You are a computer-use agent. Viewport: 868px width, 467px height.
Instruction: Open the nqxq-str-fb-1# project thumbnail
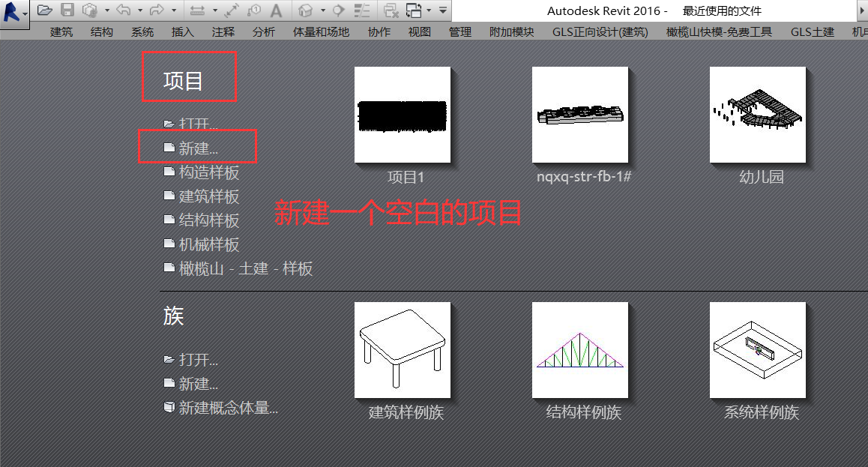[580, 115]
